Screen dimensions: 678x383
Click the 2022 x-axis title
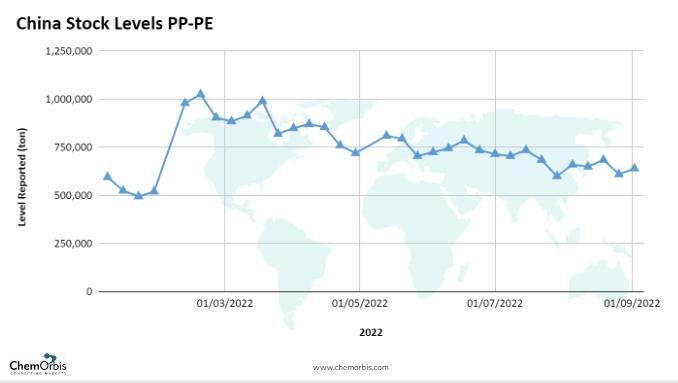pos(371,332)
